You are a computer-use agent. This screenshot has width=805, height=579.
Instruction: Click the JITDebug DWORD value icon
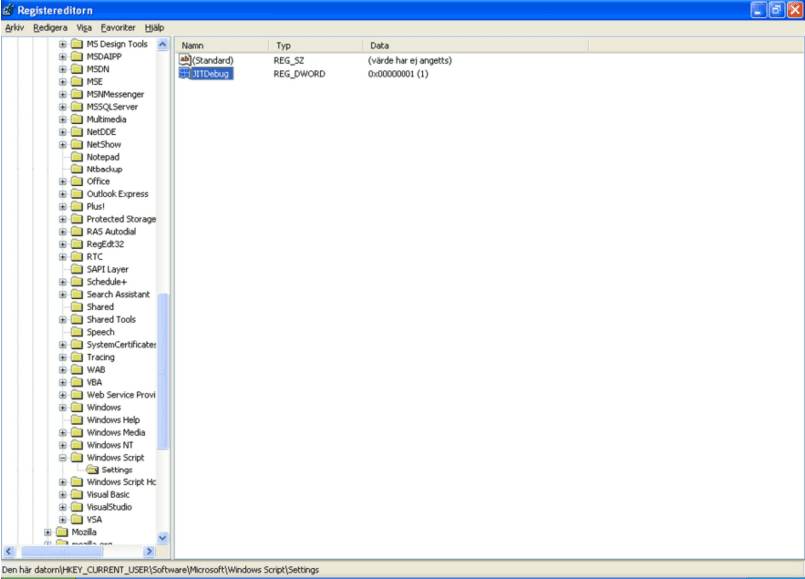184,74
